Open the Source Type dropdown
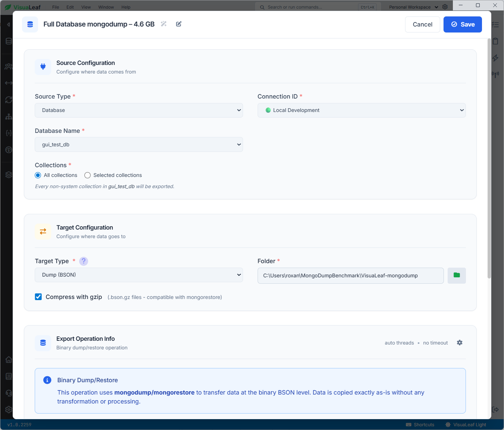The width and height of the screenshot is (504, 430). 139,110
